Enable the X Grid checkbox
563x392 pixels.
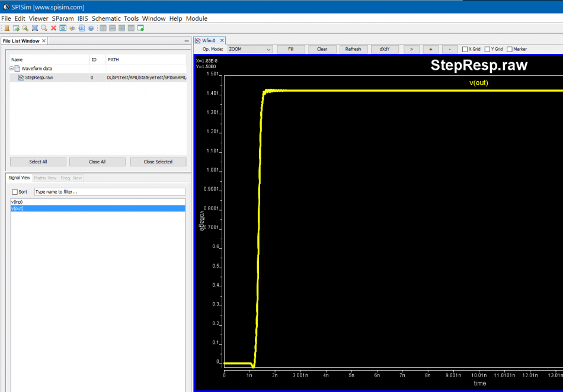pyautogui.click(x=465, y=49)
